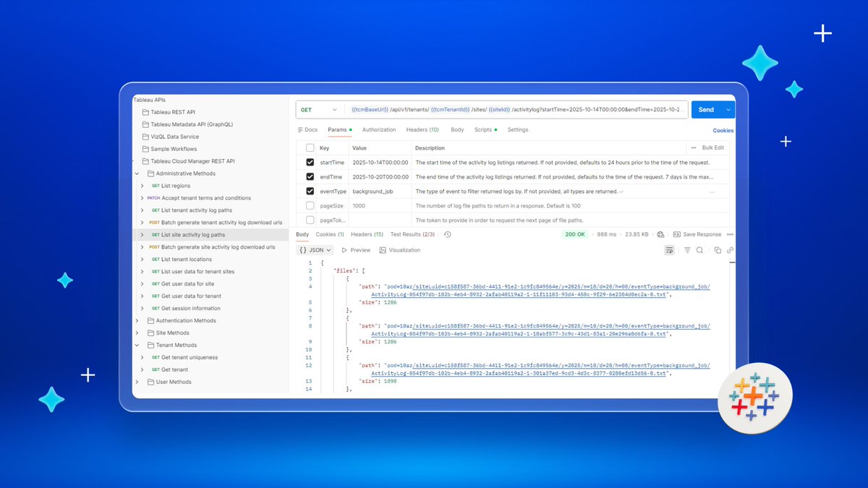Open List tenant locations request

(x=187, y=260)
